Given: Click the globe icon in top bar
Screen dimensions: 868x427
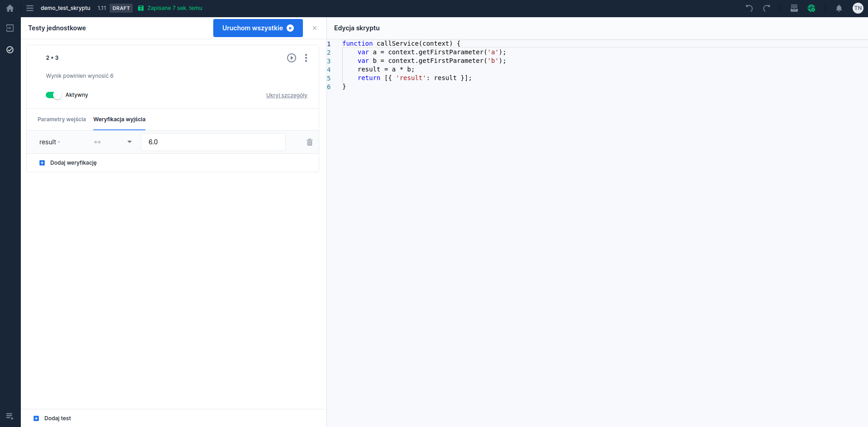Looking at the screenshot, I should 811,8.
